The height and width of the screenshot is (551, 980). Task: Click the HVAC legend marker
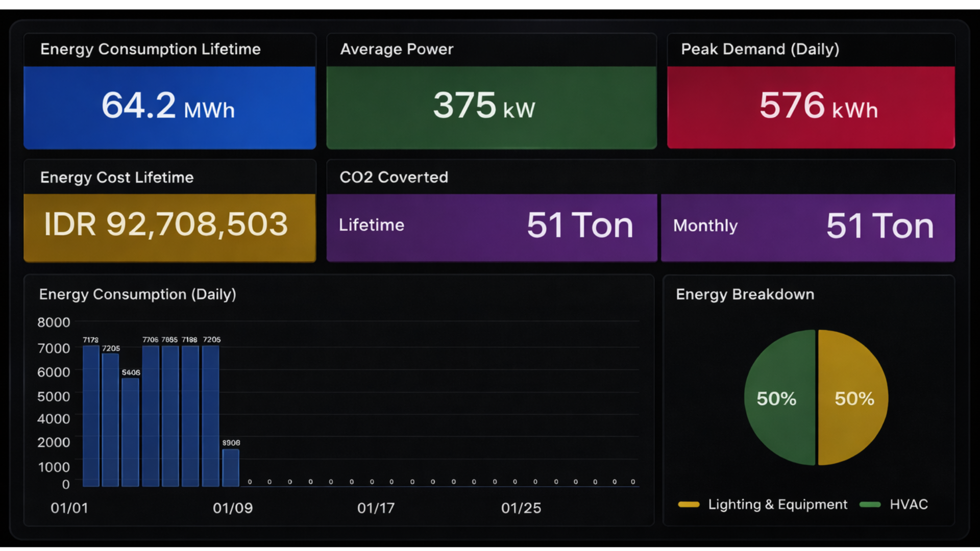point(872,504)
